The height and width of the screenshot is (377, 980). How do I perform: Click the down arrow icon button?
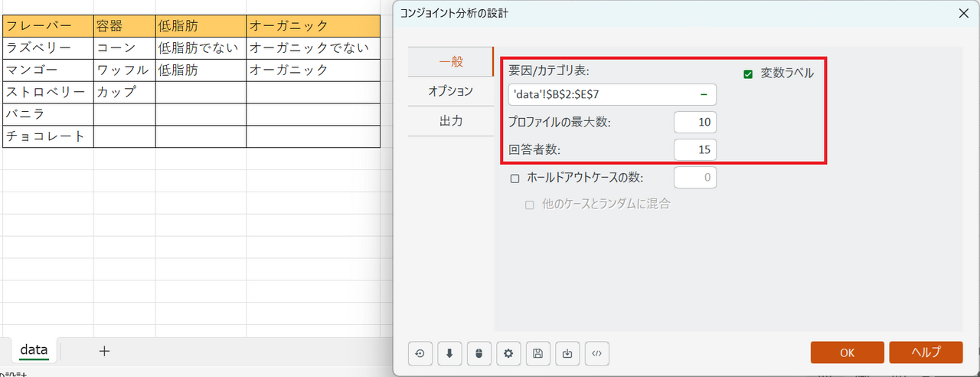point(449,353)
